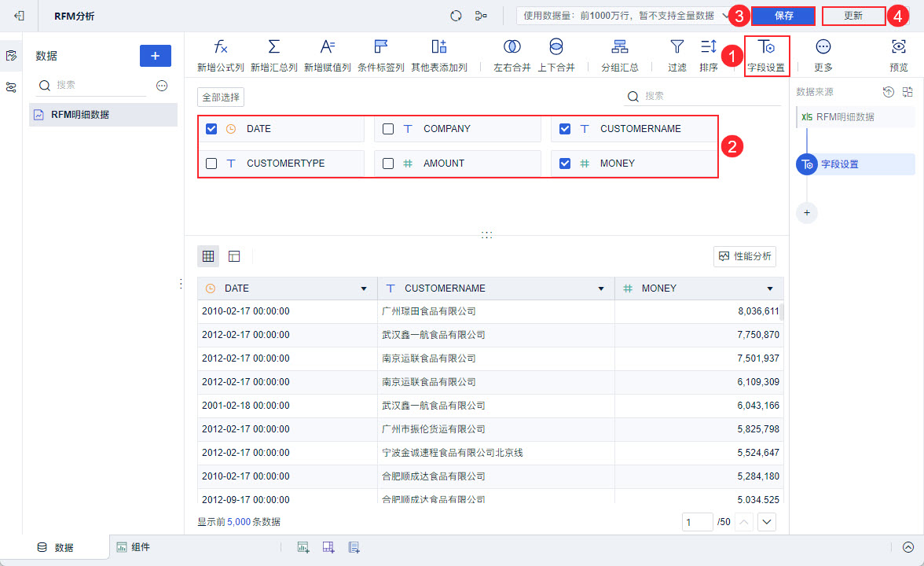The width and height of the screenshot is (924, 566).
Task: Click the refresh circle icon in header
Action: [456, 16]
